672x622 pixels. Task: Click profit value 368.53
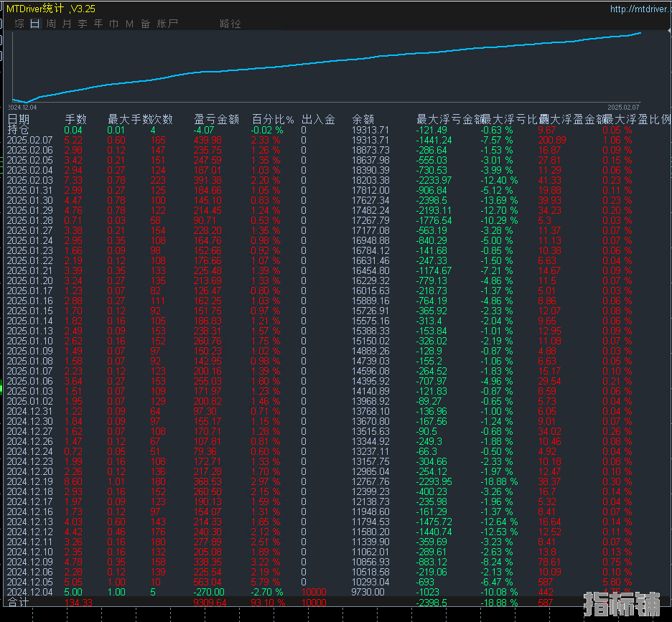[x=208, y=481]
